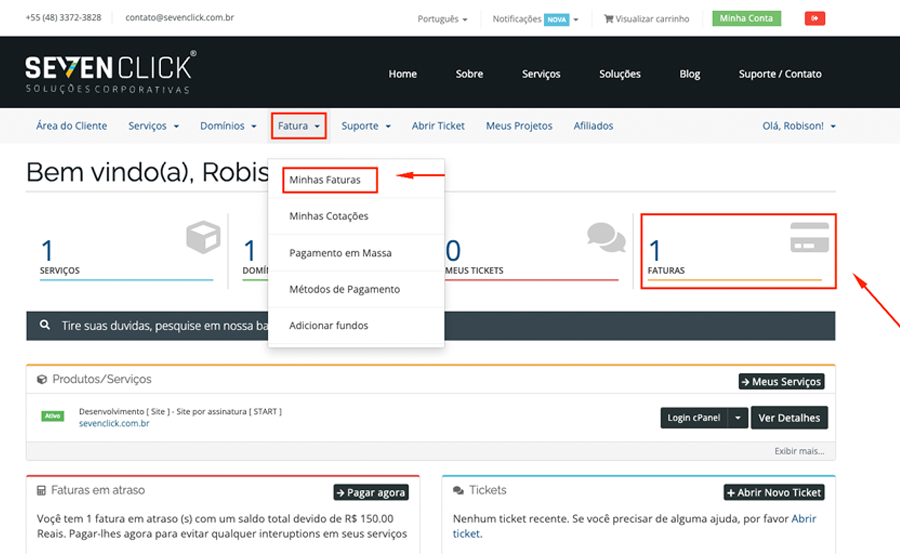Click the green Ativo status badge
The width and height of the screenshot is (900, 554).
(x=52, y=416)
